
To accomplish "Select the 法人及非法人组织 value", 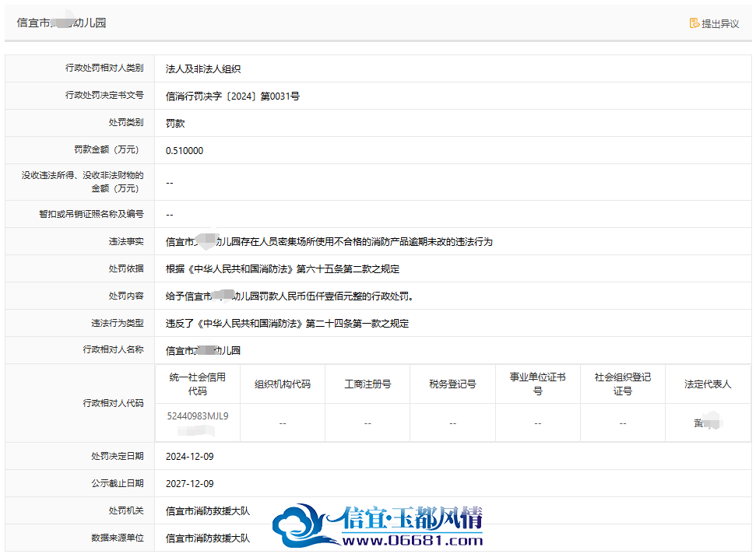I will click(203, 69).
